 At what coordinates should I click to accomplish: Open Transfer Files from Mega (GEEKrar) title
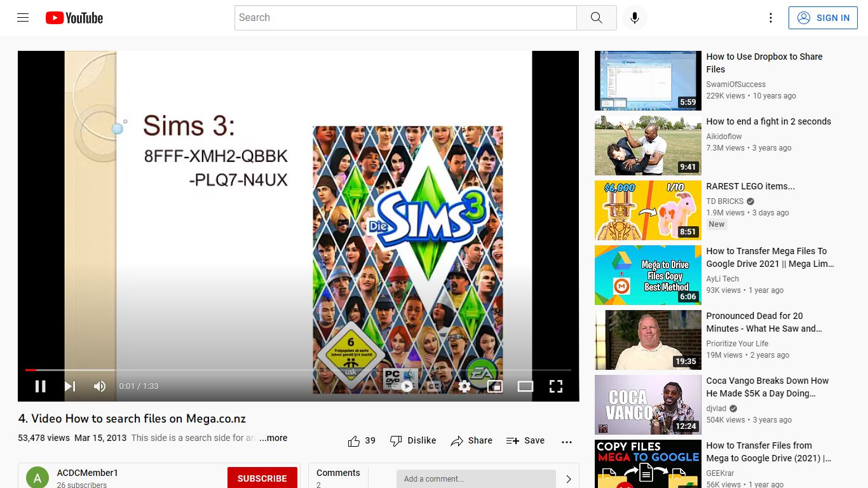[x=769, y=452]
